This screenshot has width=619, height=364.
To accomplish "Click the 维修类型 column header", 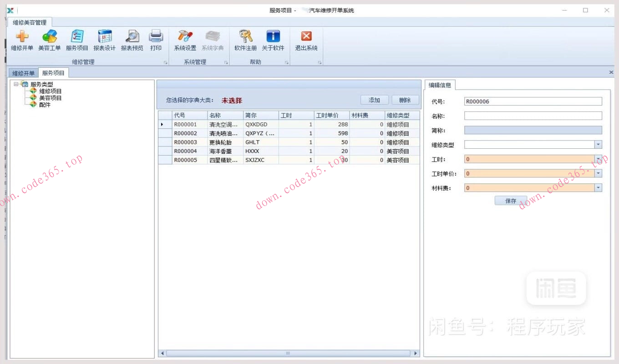I will [x=402, y=116].
